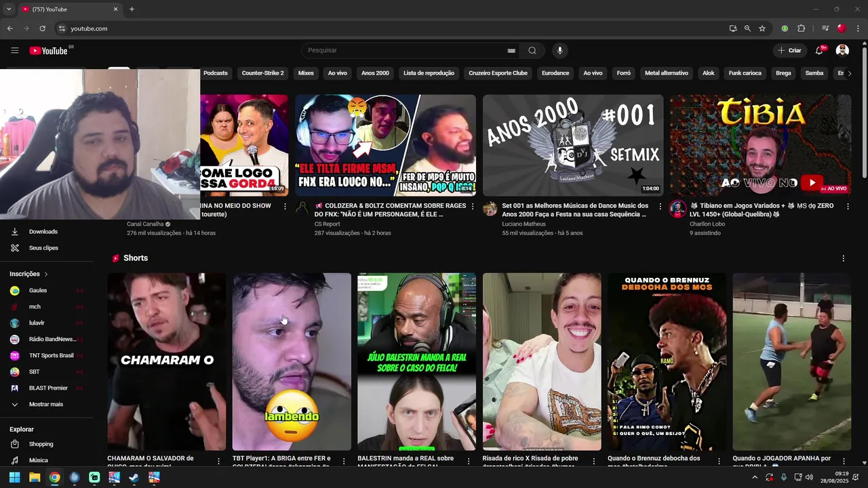Open Steam from the taskbar
The height and width of the screenshot is (488, 868).
coord(134,477)
